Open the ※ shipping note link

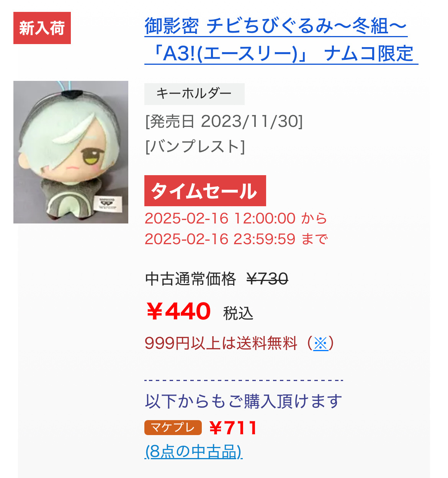pos(321,343)
